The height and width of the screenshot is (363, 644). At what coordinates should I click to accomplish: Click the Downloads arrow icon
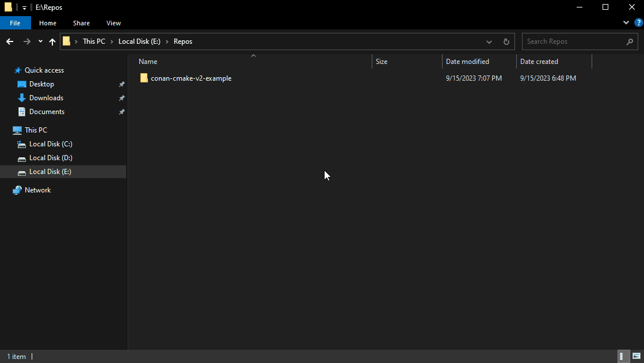(22, 98)
